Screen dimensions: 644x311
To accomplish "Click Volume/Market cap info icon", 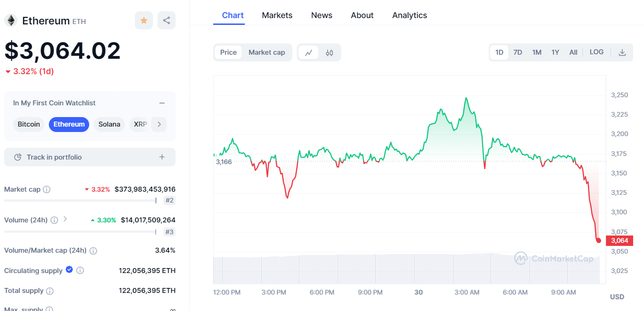I will (93, 250).
